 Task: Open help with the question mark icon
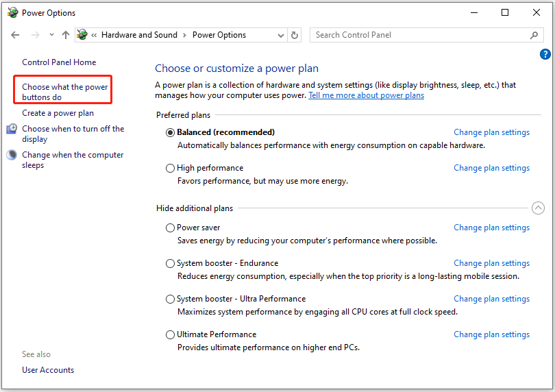click(x=545, y=54)
